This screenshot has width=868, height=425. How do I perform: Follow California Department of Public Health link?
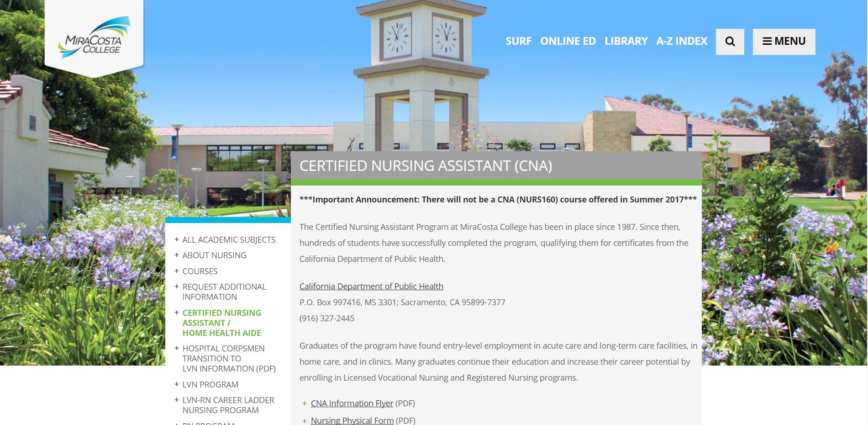371,286
